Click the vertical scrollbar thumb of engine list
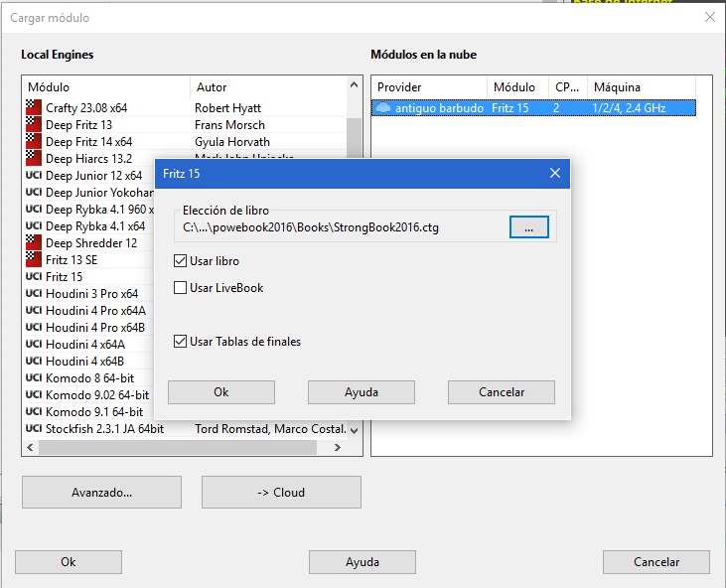 coord(355,138)
